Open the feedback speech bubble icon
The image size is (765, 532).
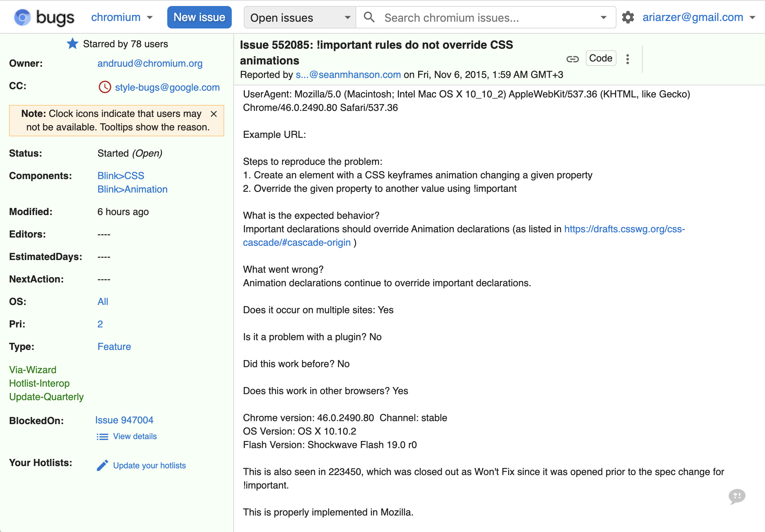[x=736, y=496]
